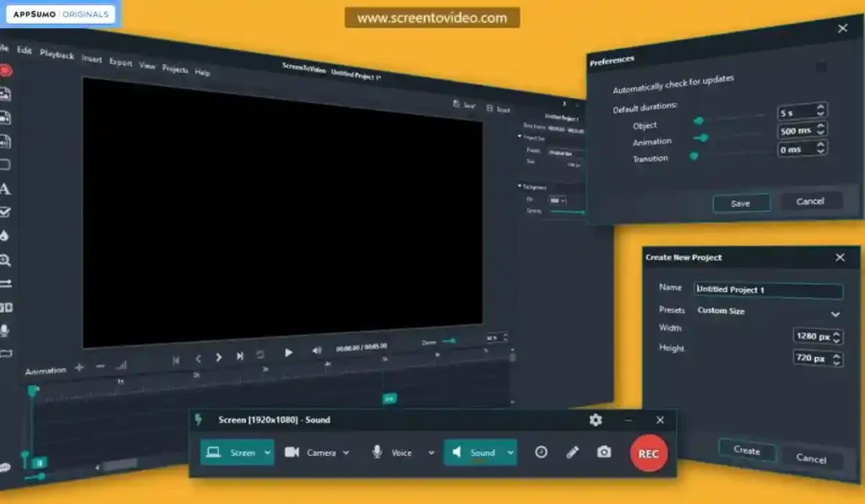Image resolution: width=865 pixels, height=504 pixels.
Task: Open the Screen source dropdown arrow
Action: (x=268, y=453)
